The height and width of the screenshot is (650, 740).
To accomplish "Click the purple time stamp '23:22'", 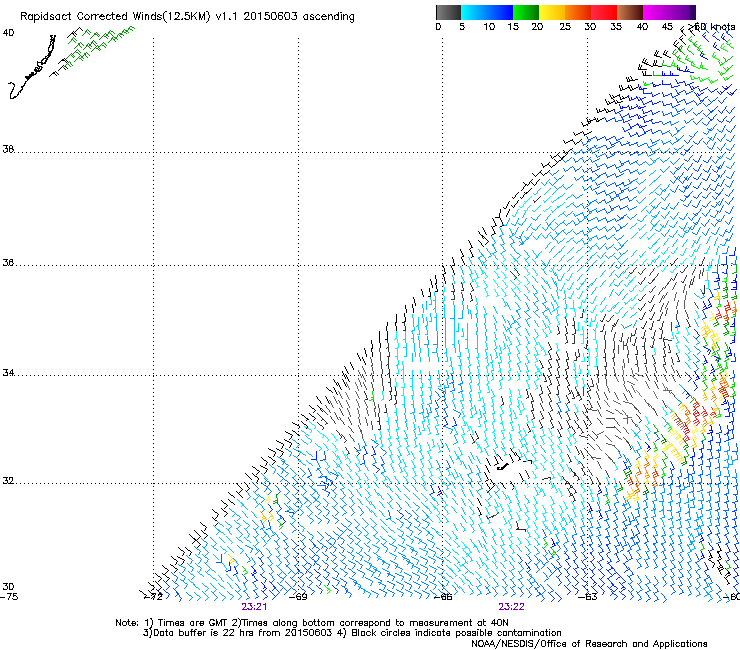I will pos(511,607).
